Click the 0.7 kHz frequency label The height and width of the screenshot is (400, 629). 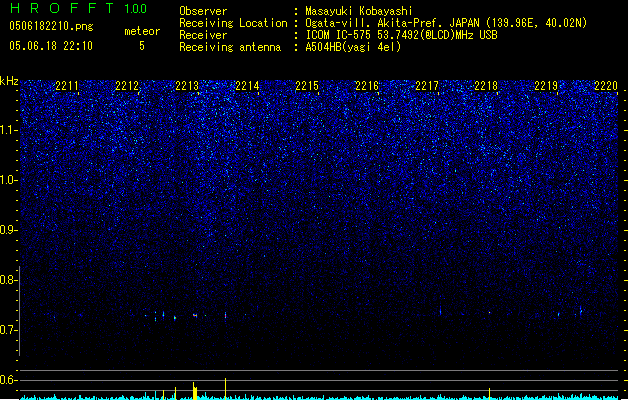8,330
